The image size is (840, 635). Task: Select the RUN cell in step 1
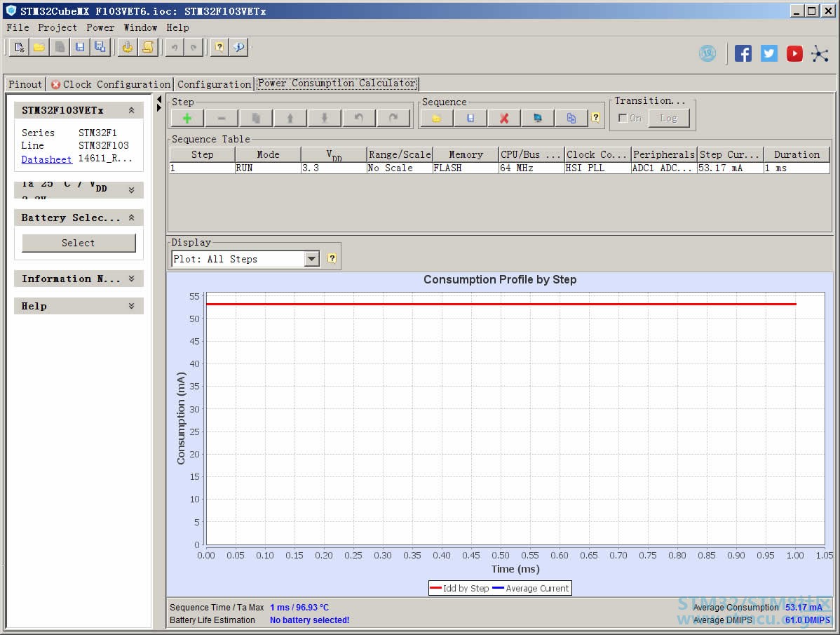pyautogui.click(x=268, y=168)
